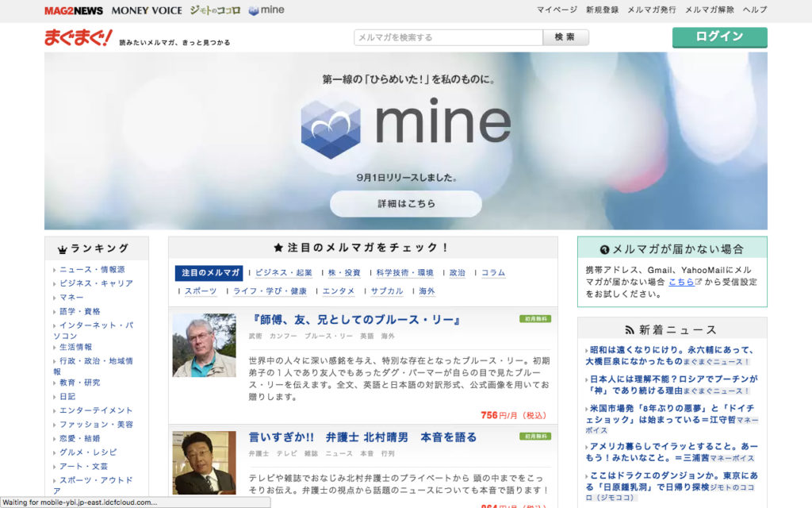Focus the メルマガを検索する search field
The image size is (812, 508).
click(x=448, y=37)
